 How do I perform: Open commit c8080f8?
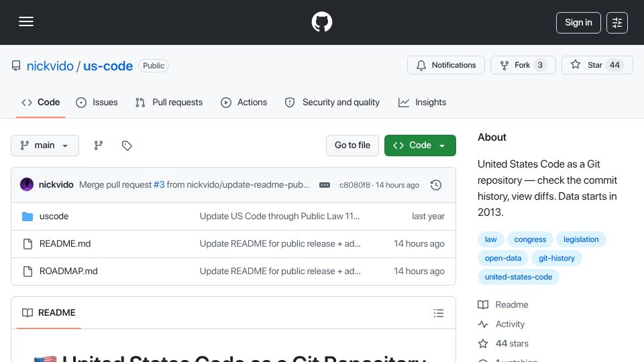point(354,185)
